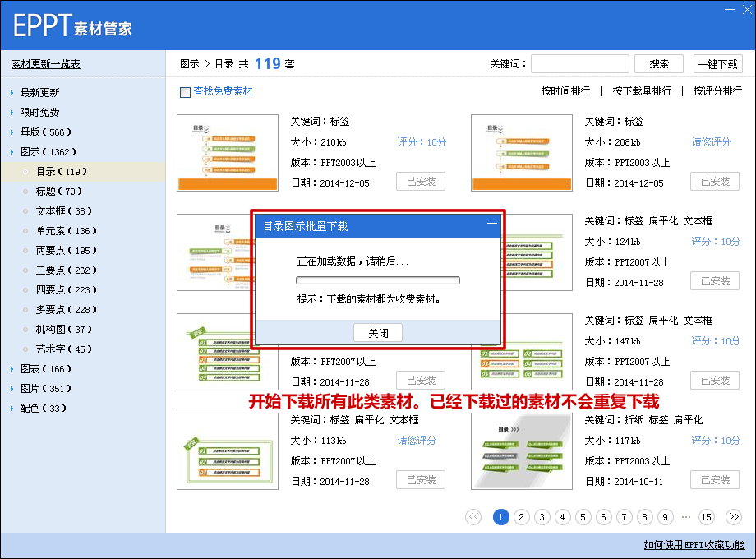This screenshot has width=756, height=559.
Task: Select the 标题(79) subcategory
Action: (59, 192)
